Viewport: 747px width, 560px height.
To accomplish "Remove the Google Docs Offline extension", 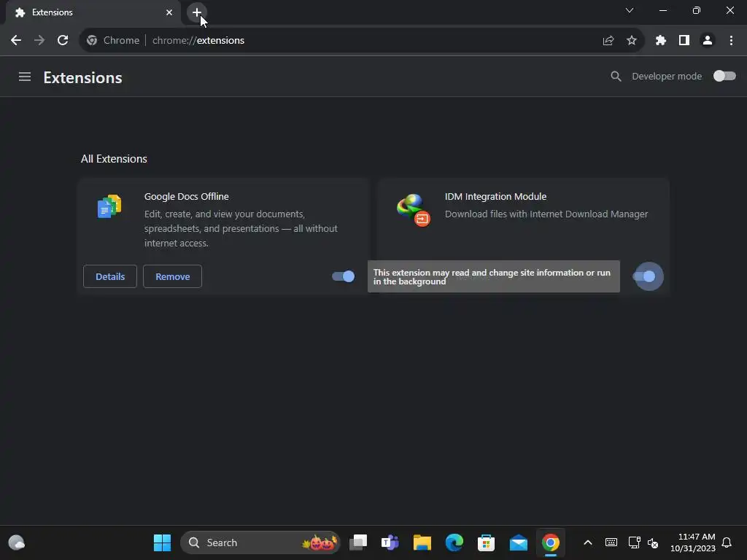I will [172, 276].
